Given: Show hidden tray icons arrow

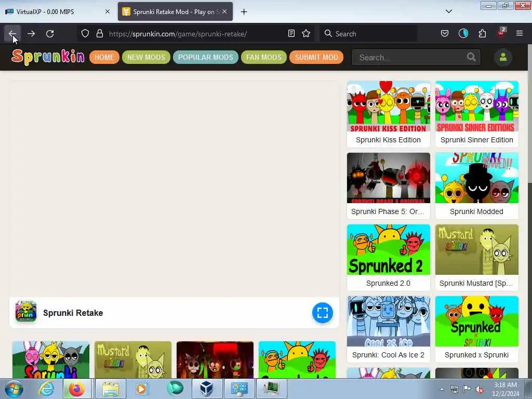Looking at the screenshot, I should click(x=442, y=389).
